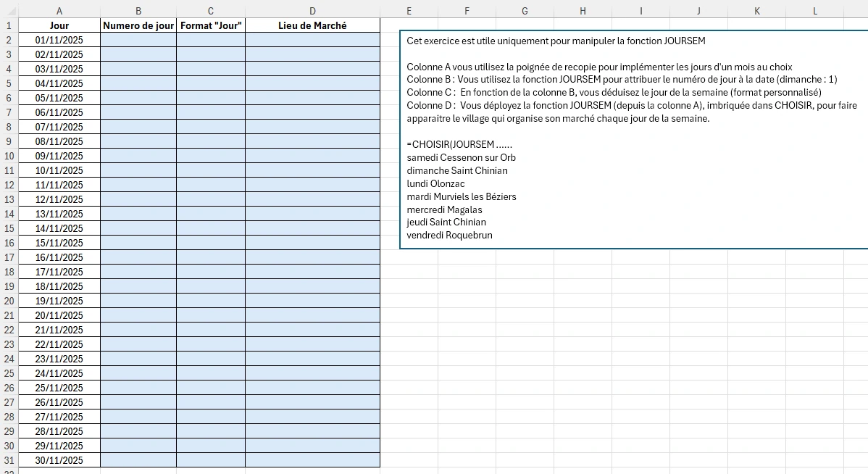Viewport: 868px width, 474px height.
Task: Click empty cell D2 under Lieu de Marché
Action: click(x=312, y=40)
